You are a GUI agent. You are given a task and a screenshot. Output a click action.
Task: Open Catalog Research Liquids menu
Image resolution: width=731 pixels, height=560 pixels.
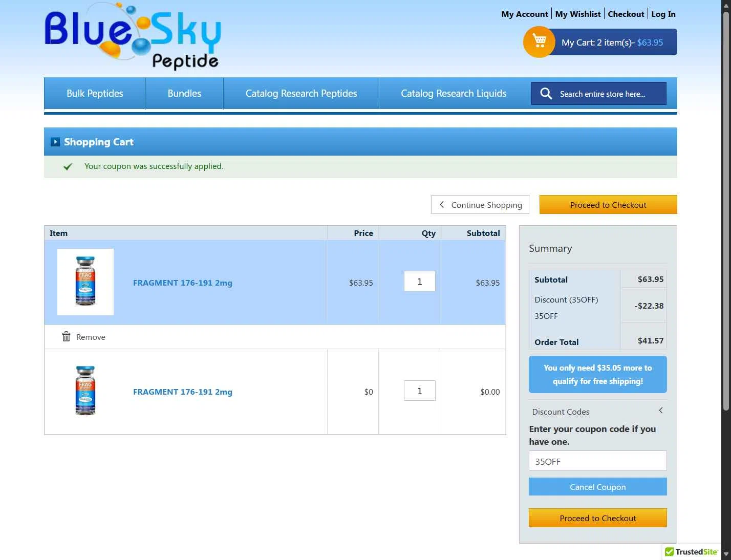[454, 93]
